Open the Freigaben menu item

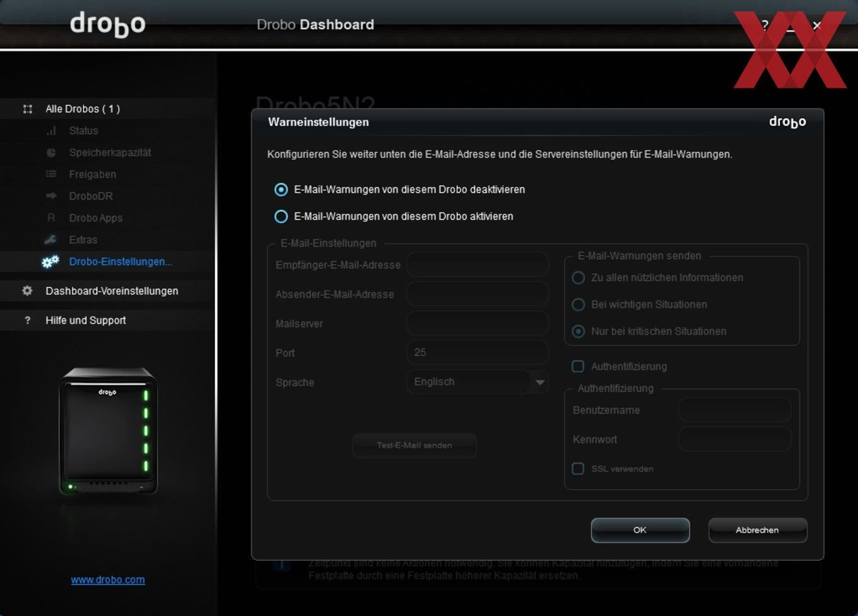92,174
